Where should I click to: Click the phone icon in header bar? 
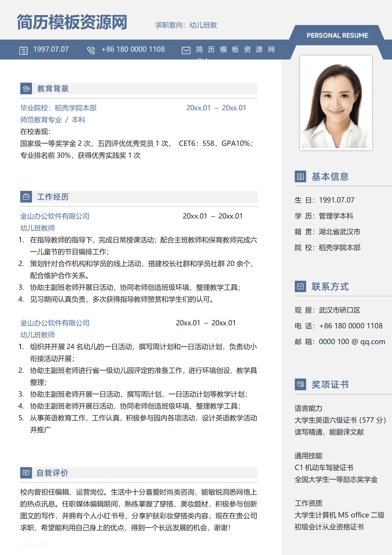click(x=91, y=50)
